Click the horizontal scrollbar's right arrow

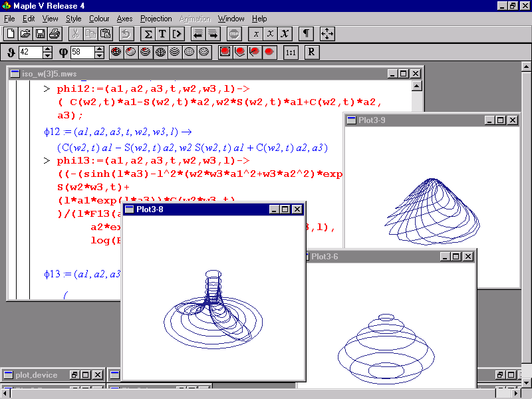click(516, 394)
